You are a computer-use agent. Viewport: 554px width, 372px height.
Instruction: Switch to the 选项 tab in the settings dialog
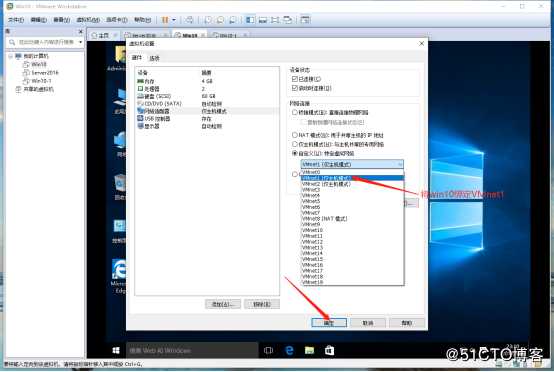click(154, 58)
